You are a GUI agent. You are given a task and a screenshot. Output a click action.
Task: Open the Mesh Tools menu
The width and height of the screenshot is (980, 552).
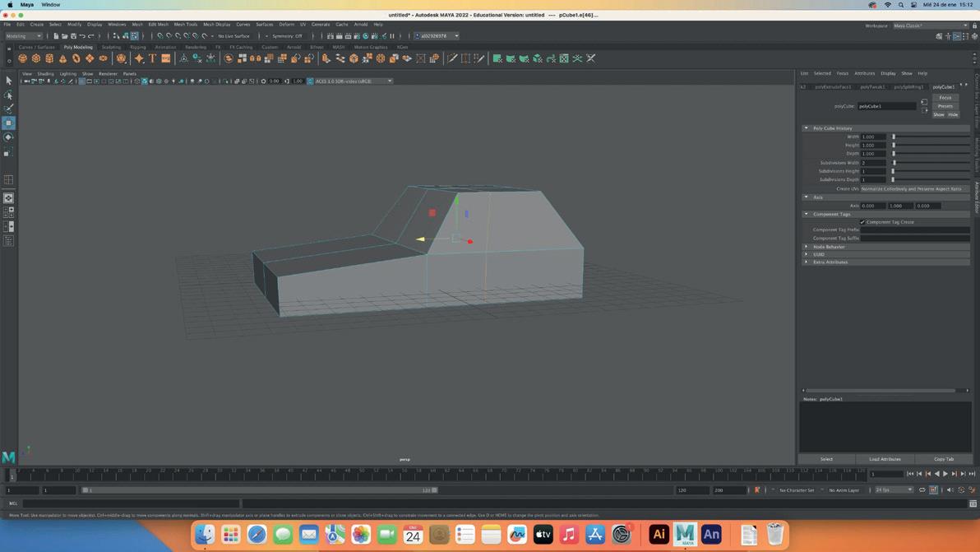pyautogui.click(x=186, y=25)
